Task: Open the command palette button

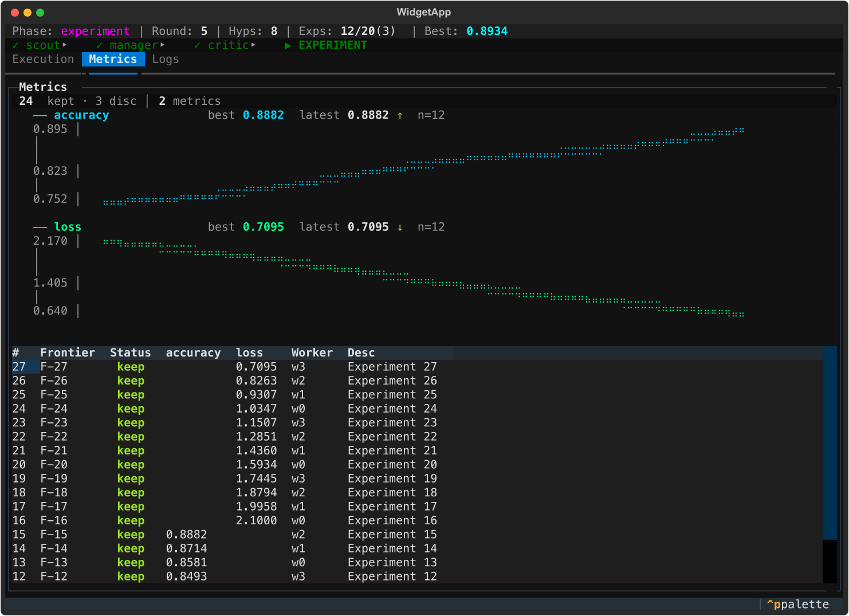Action: coord(798,605)
